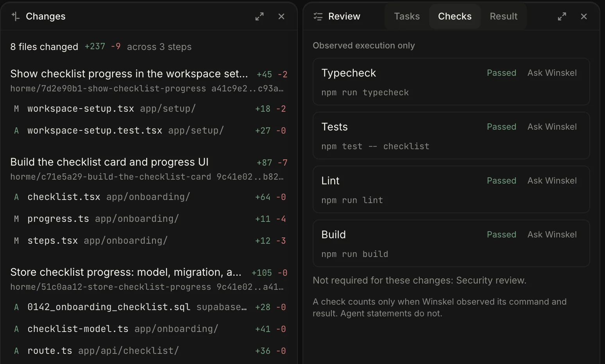Close the Changes panel

click(281, 16)
